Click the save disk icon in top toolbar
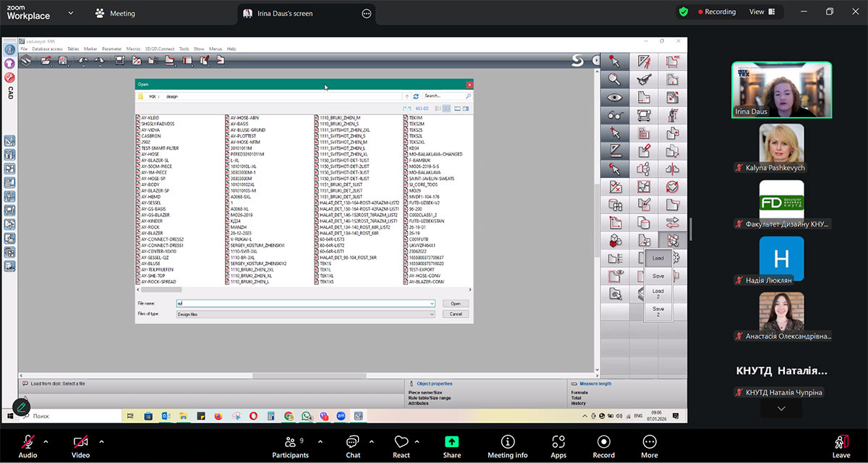 tap(63, 61)
